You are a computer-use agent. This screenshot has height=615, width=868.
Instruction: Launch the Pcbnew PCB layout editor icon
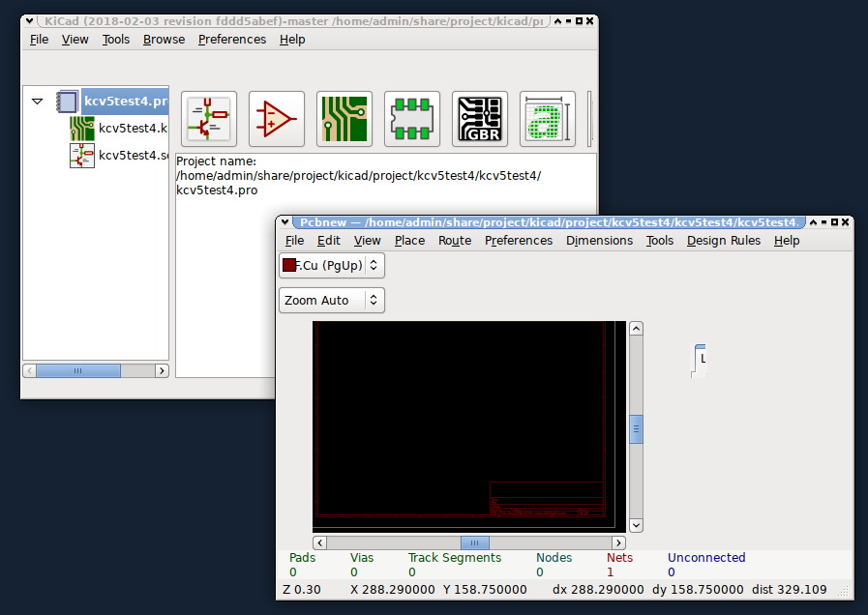[x=344, y=119]
